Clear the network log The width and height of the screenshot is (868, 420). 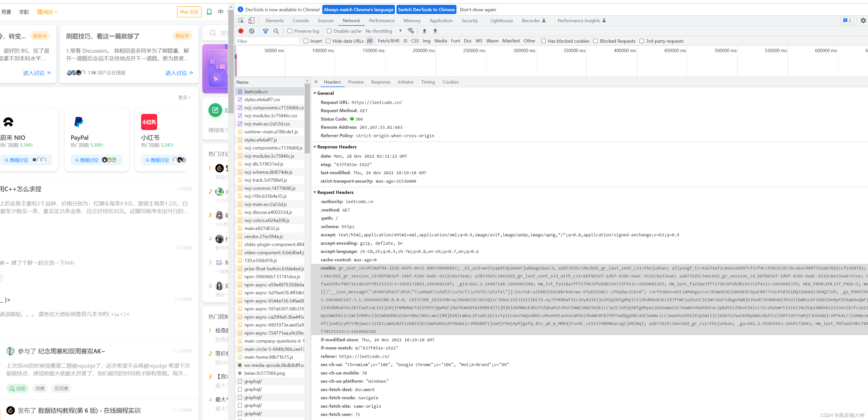click(252, 31)
